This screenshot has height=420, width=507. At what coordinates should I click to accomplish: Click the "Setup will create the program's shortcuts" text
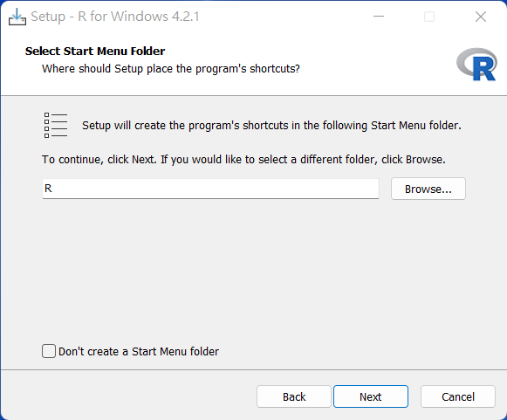click(x=271, y=126)
